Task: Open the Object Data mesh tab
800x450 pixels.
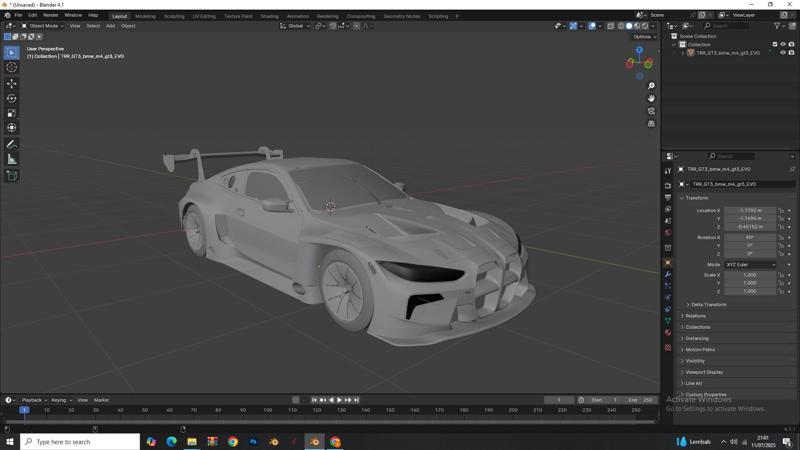Action: [668, 321]
